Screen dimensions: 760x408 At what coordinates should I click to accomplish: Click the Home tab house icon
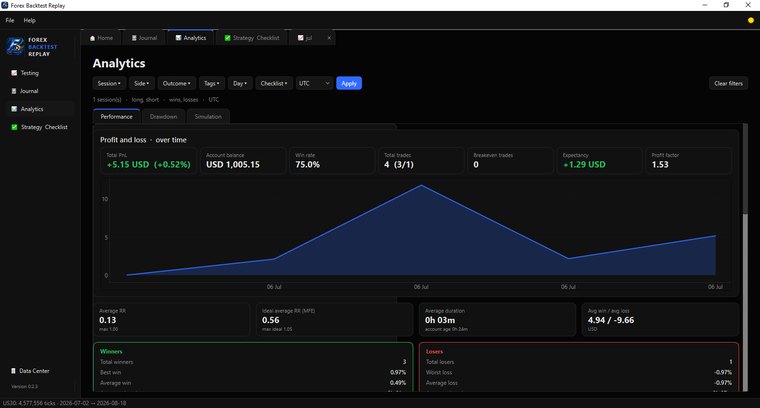coord(93,38)
